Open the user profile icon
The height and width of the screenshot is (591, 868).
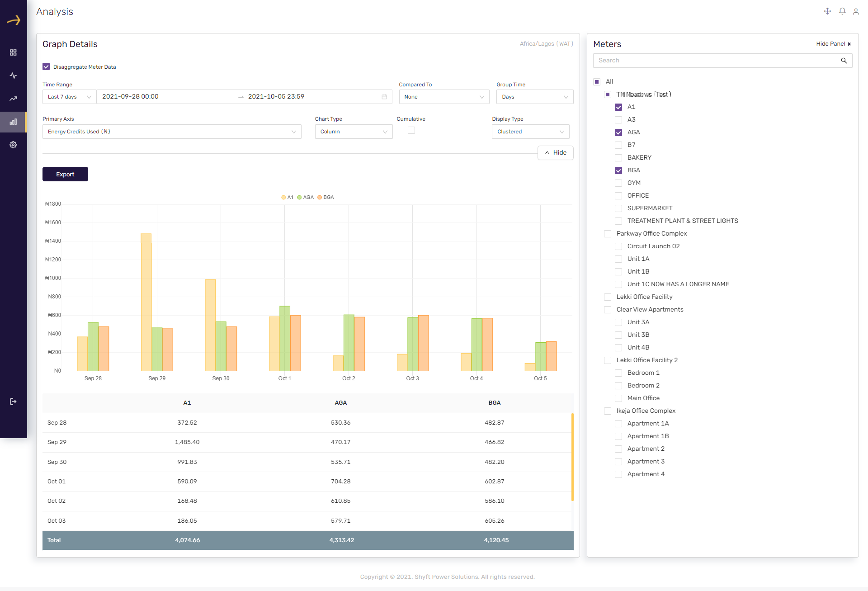coord(856,11)
